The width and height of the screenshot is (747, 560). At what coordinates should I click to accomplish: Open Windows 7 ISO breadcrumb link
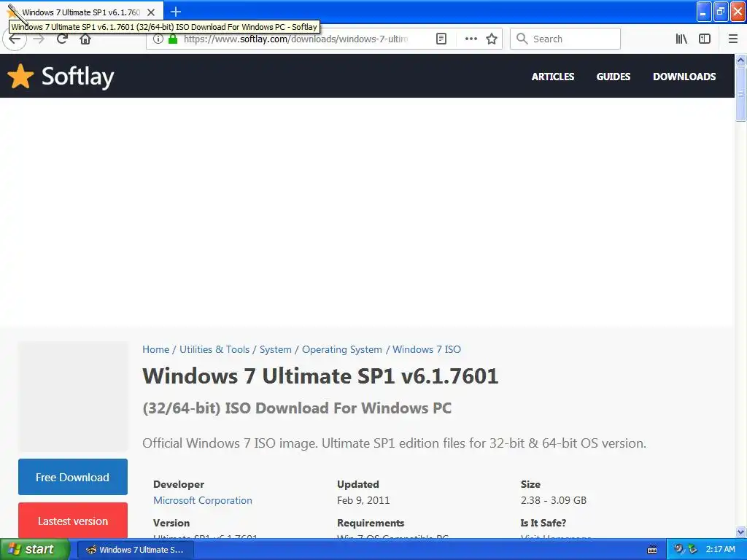pos(427,349)
